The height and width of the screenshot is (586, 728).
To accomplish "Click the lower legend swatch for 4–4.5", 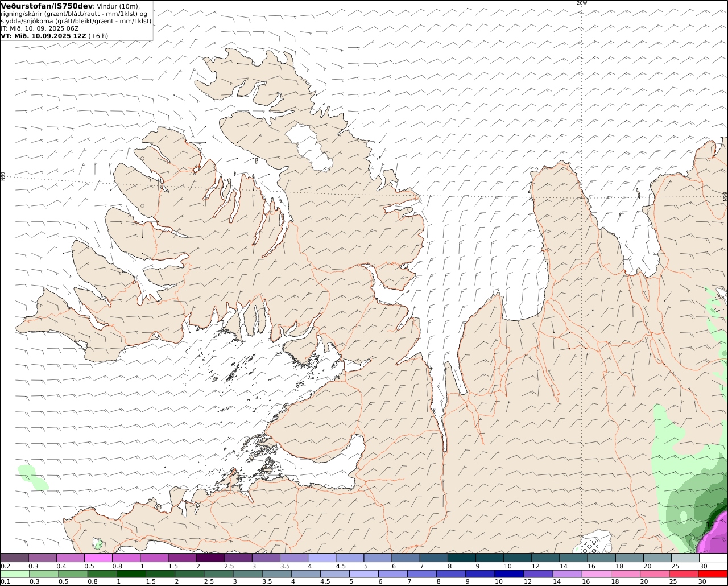I will 305,574.
